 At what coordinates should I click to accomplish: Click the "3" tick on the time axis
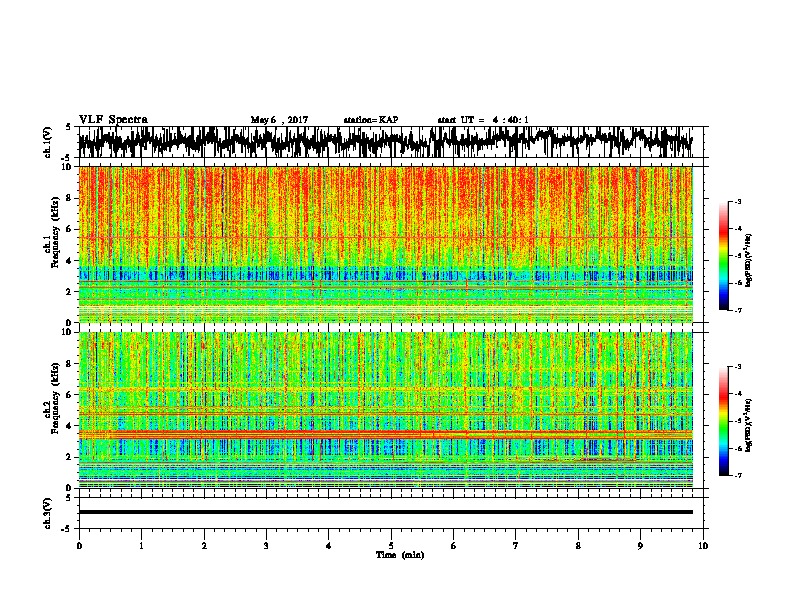point(266,546)
